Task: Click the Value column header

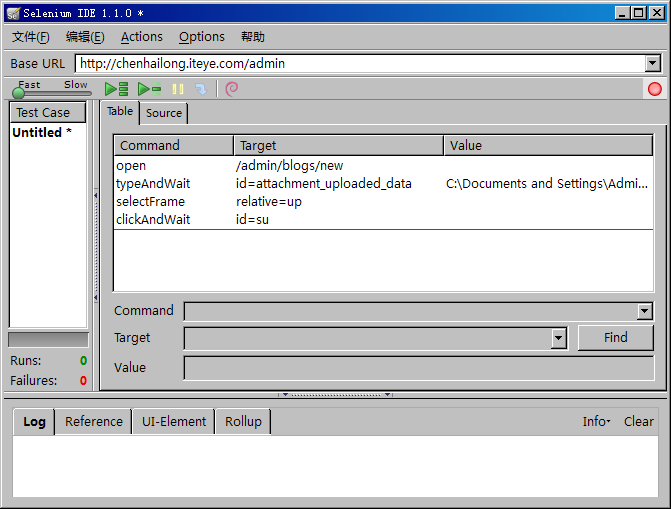Action: [548, 146]
